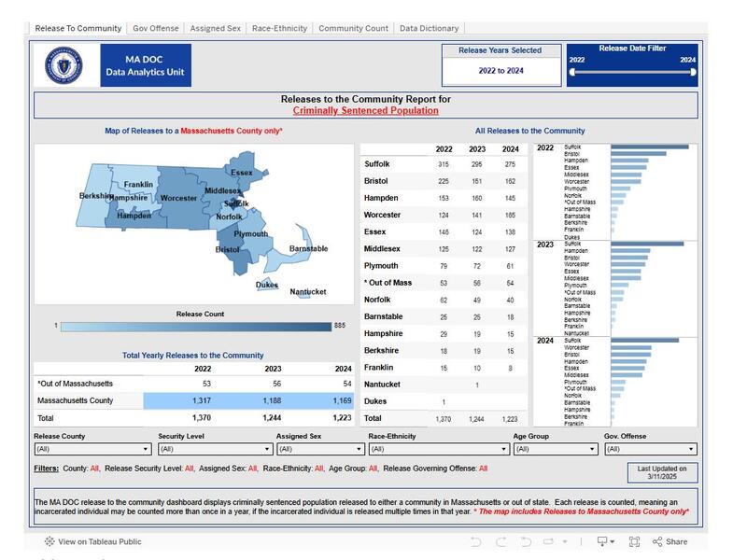
Task: Click the revert icon in Tableau toolbar
Action: coord(525,541)
